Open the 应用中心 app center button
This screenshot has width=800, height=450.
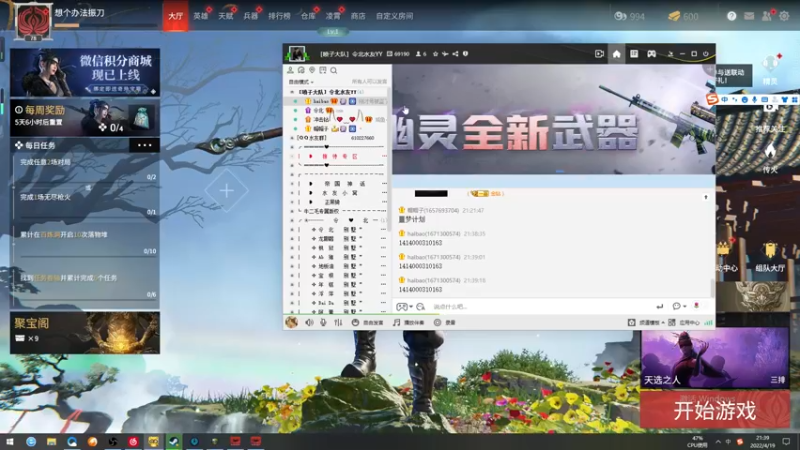tap(684, 322)
